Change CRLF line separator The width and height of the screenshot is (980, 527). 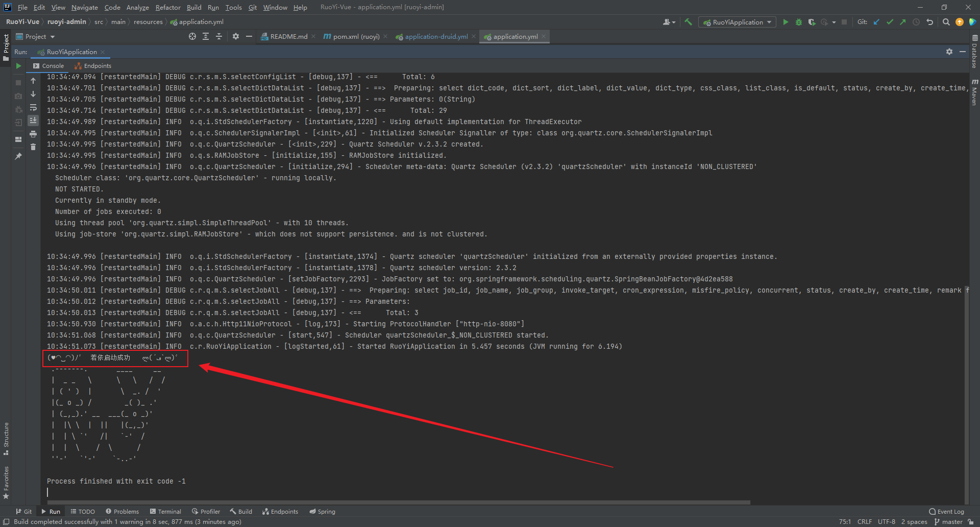[865, 521]
